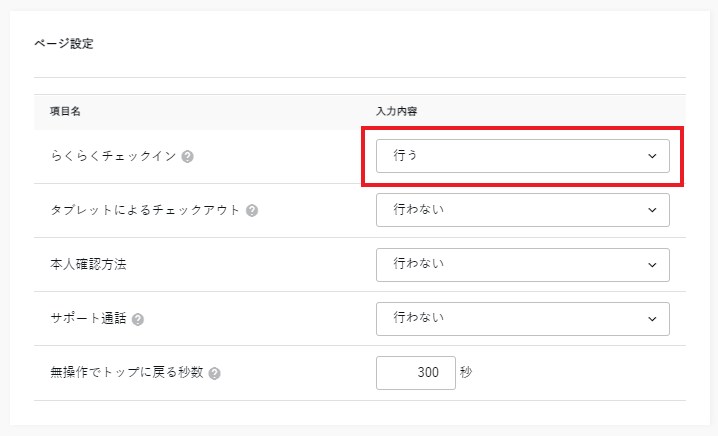The width and height of the screenshot is (718, 436).
Task: Focus the 300 seconds input field
Action: coord(415,372)
